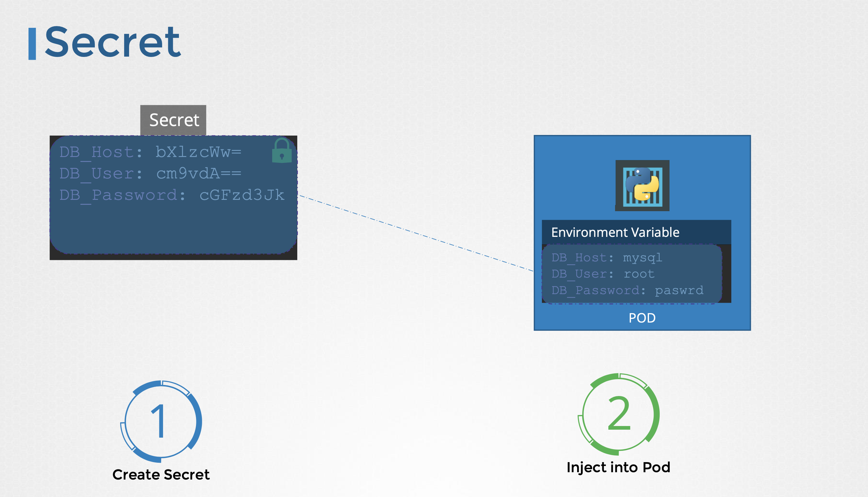
Task: Click the POD label
Action: point(642,318)
